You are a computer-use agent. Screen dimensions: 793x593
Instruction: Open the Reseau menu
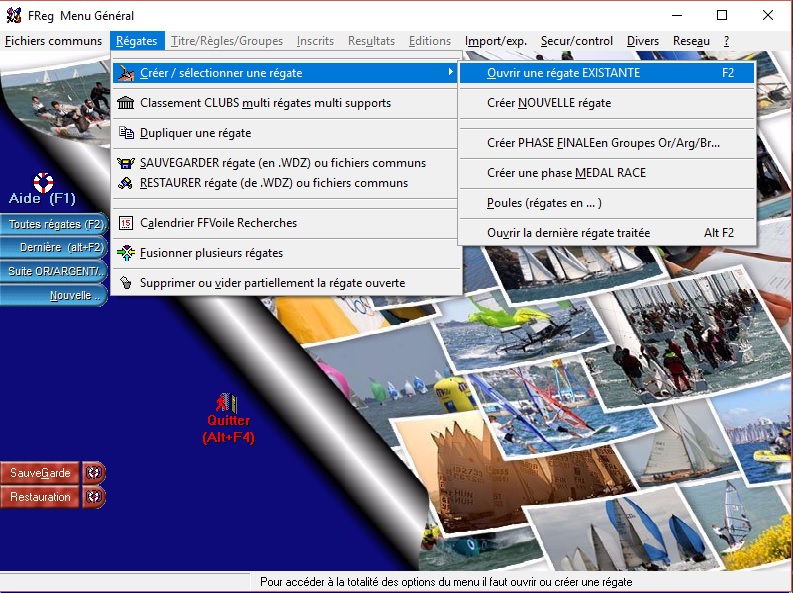tap(691, 41)
